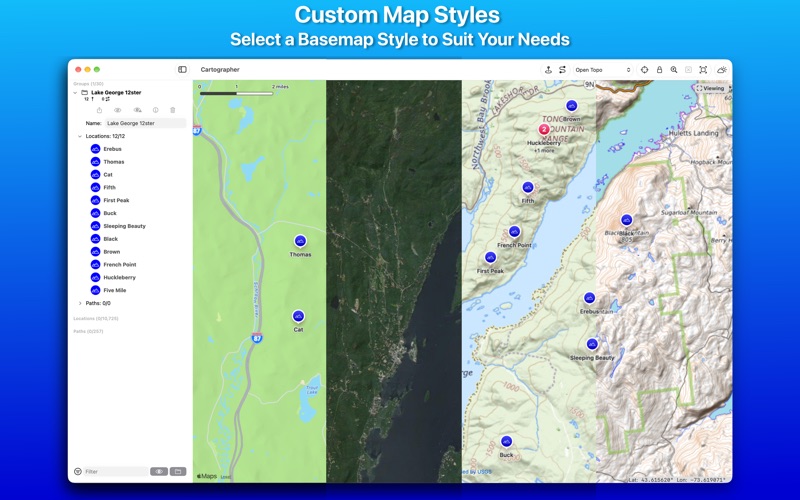Click the Name field with Lake George 12ster
800x500 pixels.
pyautogui.click(x=145, y=123)
